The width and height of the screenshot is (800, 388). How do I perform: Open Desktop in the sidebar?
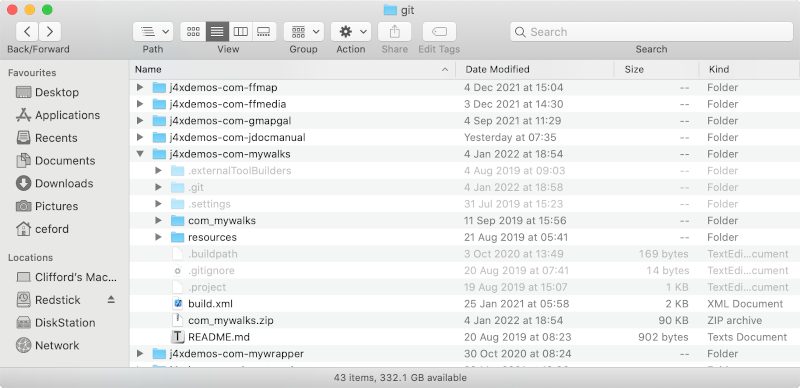tap(47, 92)
